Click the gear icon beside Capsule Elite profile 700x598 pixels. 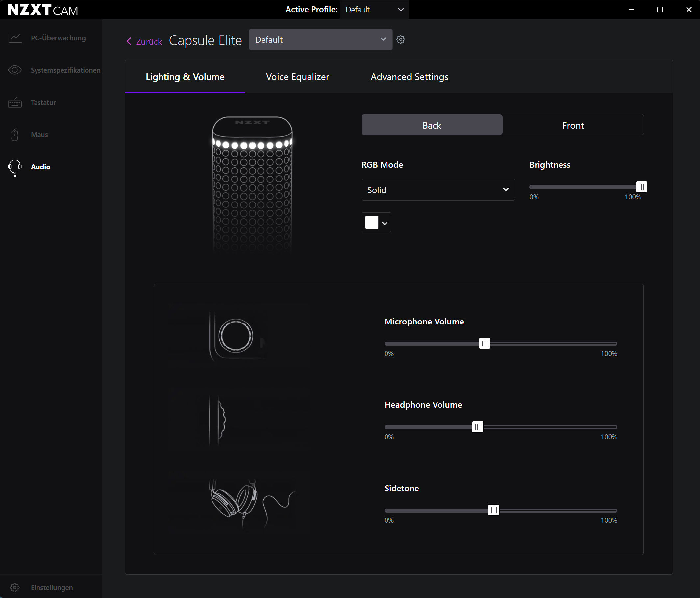pos(401,39)
